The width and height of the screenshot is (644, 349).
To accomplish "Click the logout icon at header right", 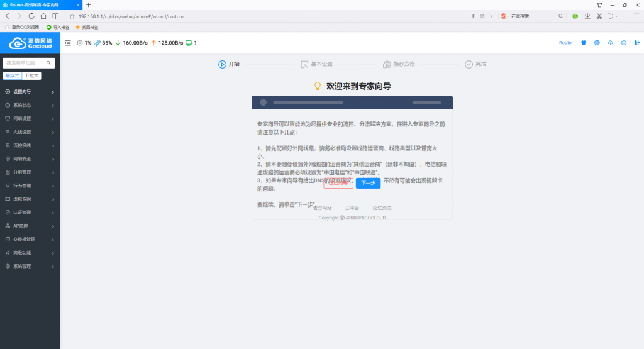I will [x=636, y=43].
